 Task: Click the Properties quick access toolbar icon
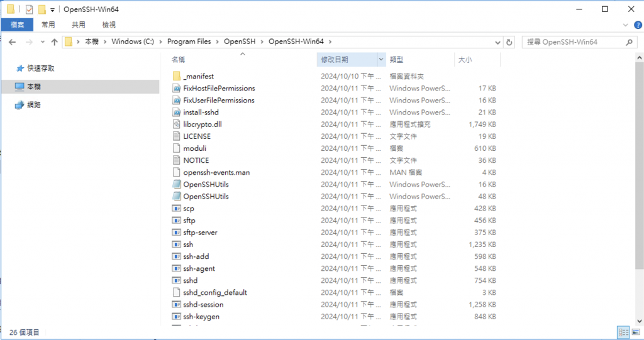[29, 9]
